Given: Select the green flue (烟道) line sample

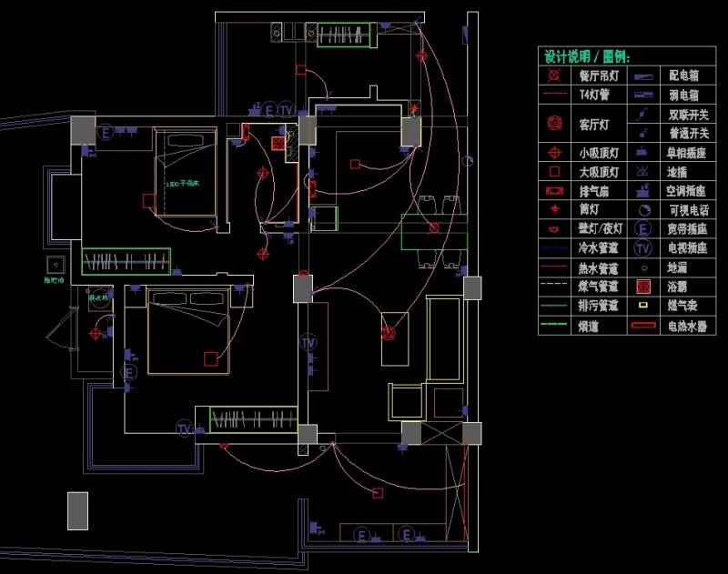Looking at the screenshot, I should pyautogui.click(x=553, y=325).
